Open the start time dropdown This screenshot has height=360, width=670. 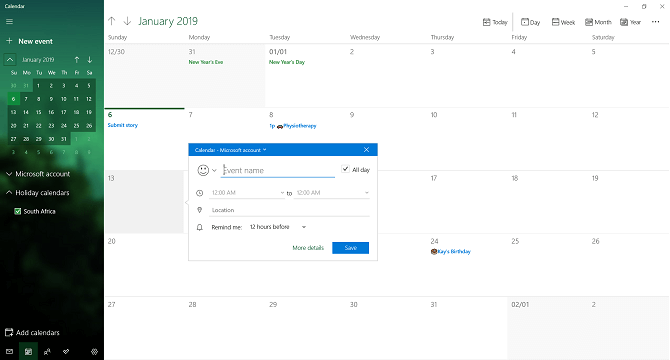(x=247, y=193)
